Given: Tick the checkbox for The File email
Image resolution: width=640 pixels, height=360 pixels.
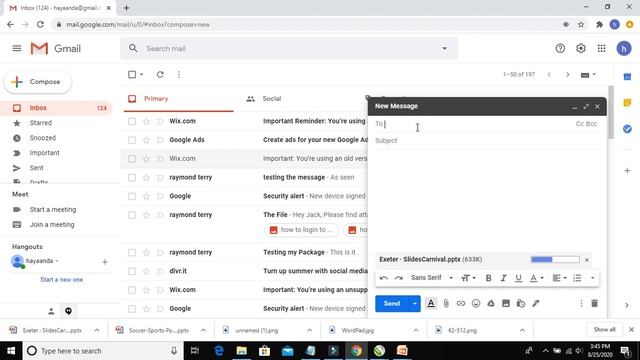Looking at the screenshot, I should click(132, 215).
